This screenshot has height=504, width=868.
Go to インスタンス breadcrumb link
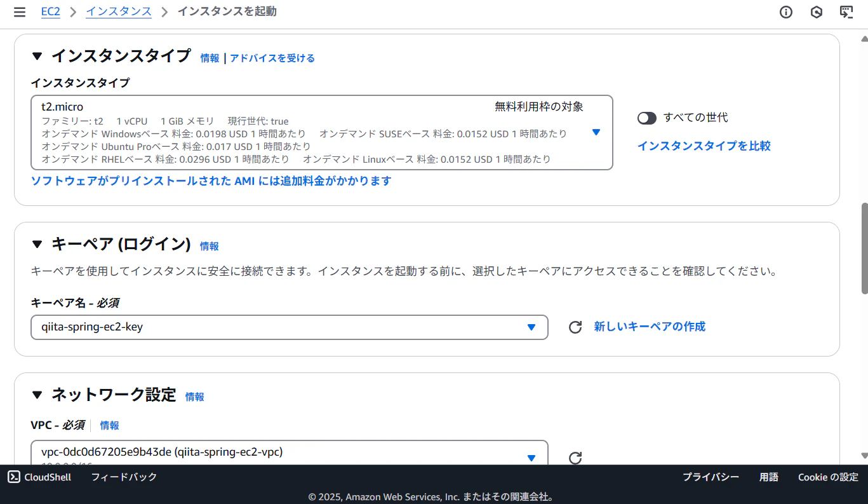(119, 11)
